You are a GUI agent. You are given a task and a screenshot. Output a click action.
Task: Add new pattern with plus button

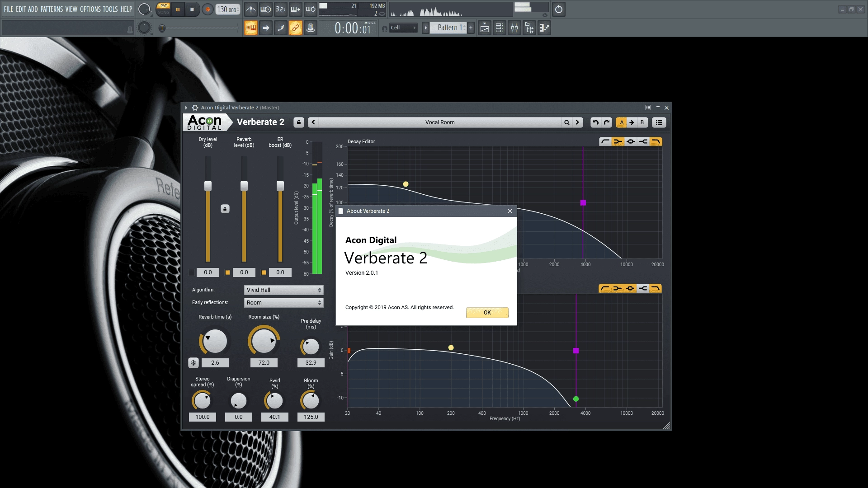(x=471, y=28)
